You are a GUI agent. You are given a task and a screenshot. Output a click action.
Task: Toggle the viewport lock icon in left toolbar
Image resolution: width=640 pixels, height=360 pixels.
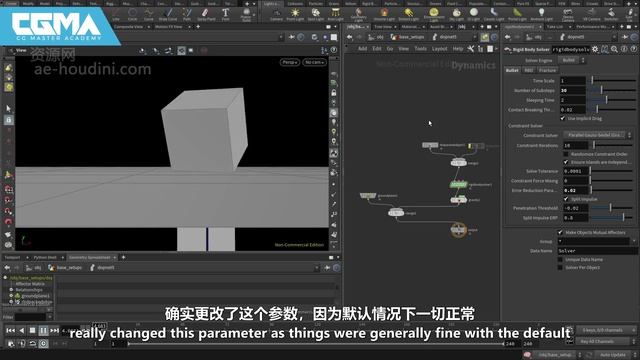(x=9, y=120)
